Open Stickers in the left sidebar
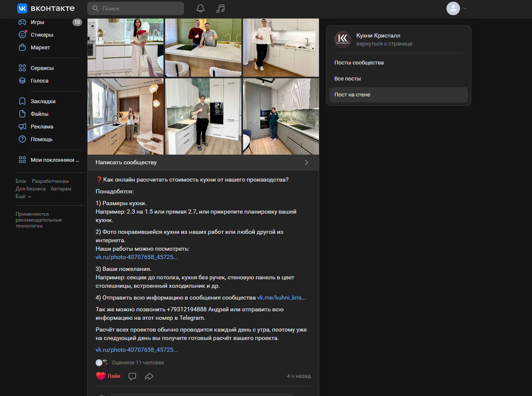Image resolution: width=532 pixels, height=396 pixels. coord(42,35)
